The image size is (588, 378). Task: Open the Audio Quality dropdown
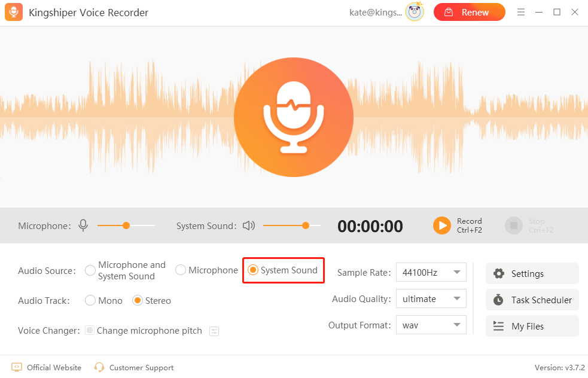[x=431, y=298]
